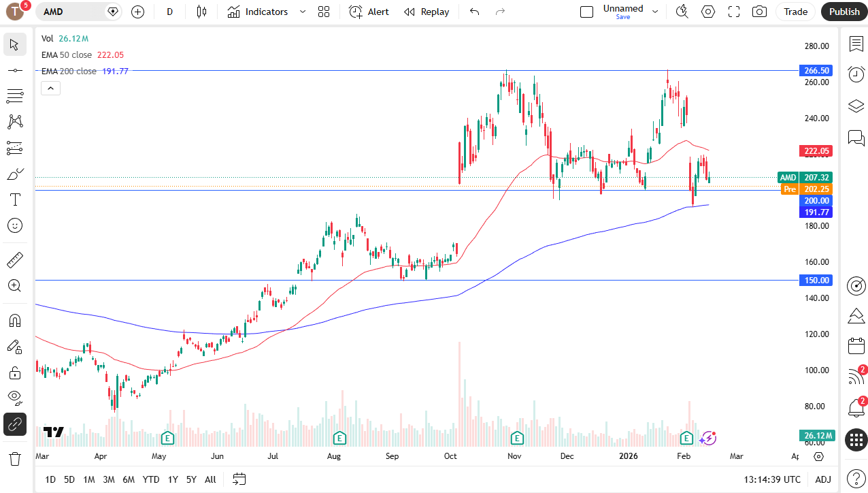Expand the Unnamed layout dropdown
The width and height of the screenshot is (868, 493).
pos(655,12)
